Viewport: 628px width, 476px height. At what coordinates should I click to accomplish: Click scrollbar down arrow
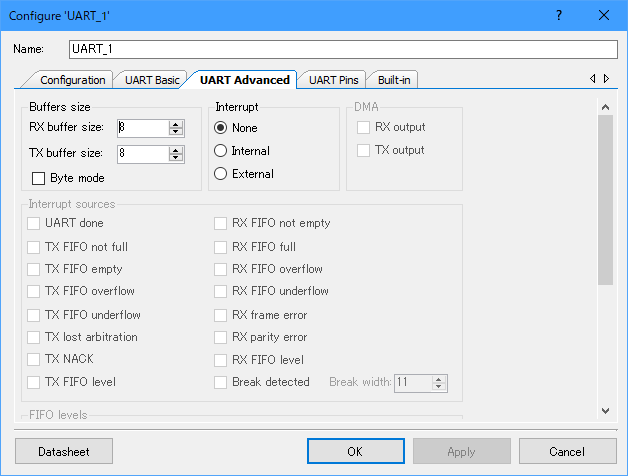click(605, 410)
